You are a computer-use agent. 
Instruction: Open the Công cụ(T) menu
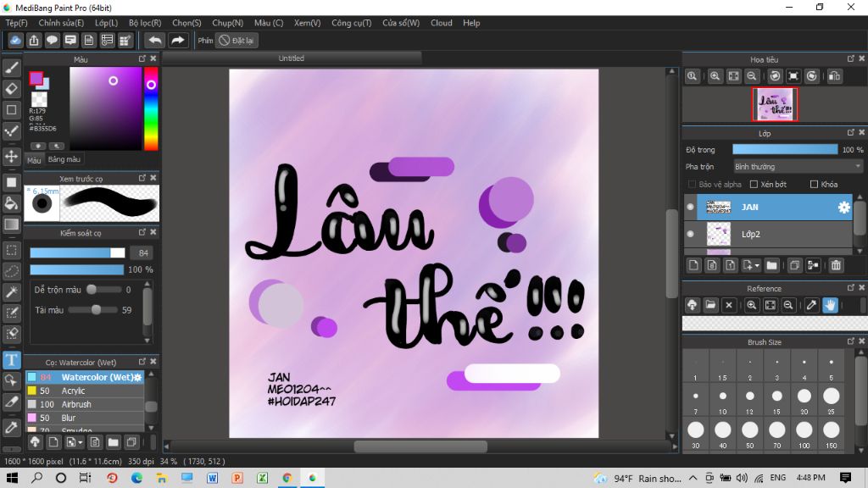352,23
